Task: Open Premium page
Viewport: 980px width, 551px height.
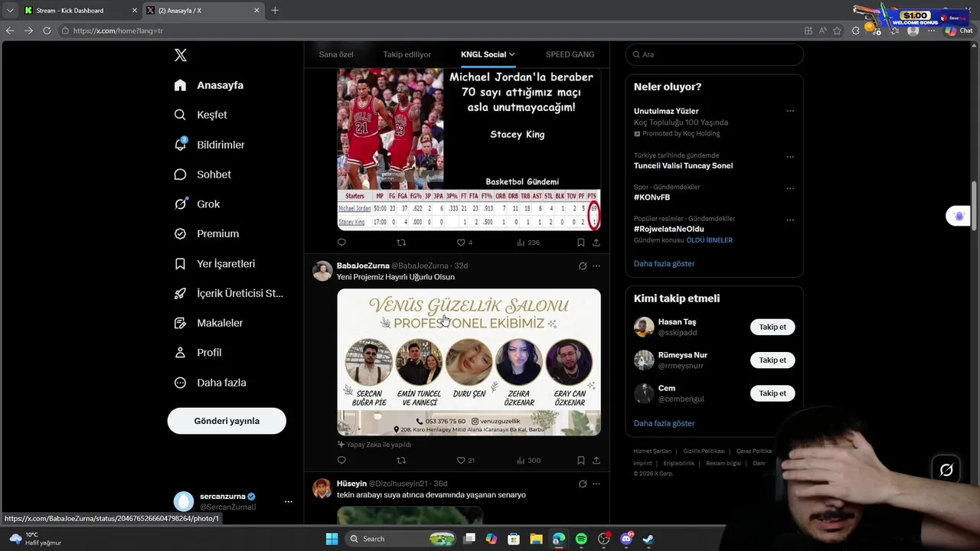Action: click(x=206, y=233)
